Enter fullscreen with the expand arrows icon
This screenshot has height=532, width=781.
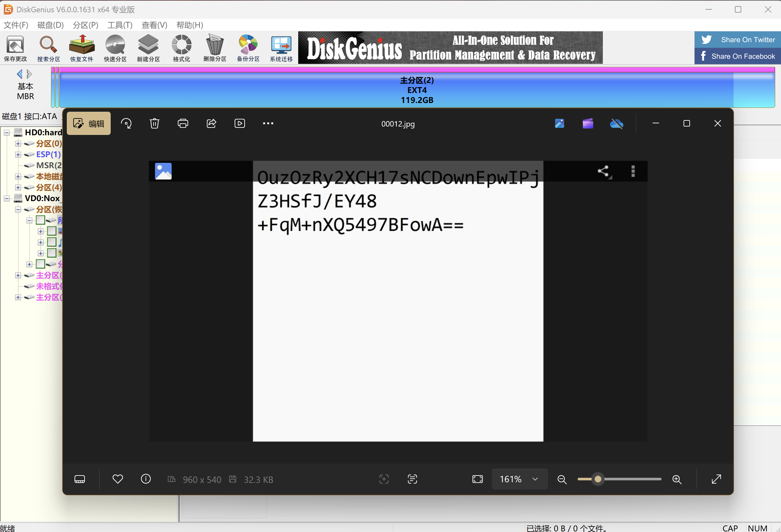[x=716, y=479]
